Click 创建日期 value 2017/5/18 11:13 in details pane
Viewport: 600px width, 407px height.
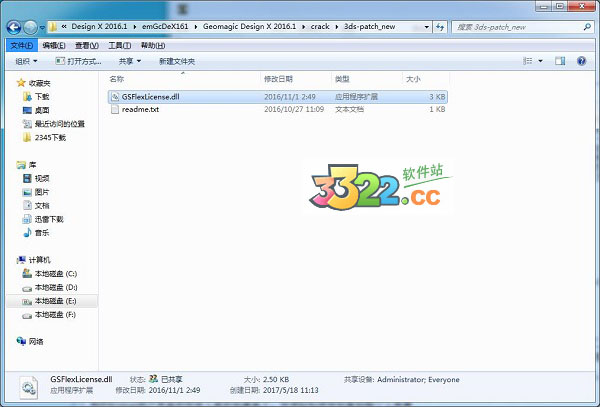click(x=290, y=391)
